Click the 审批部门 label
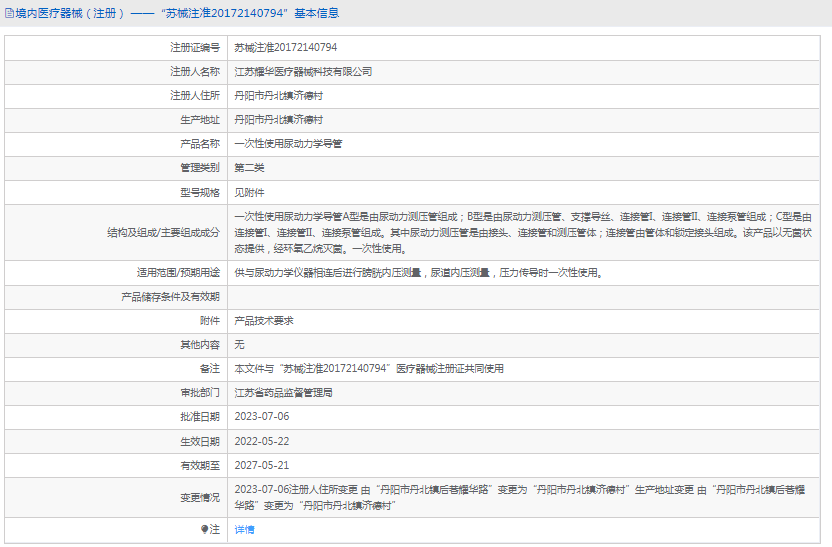Screen dimensions: 832x547 (200, 393)
